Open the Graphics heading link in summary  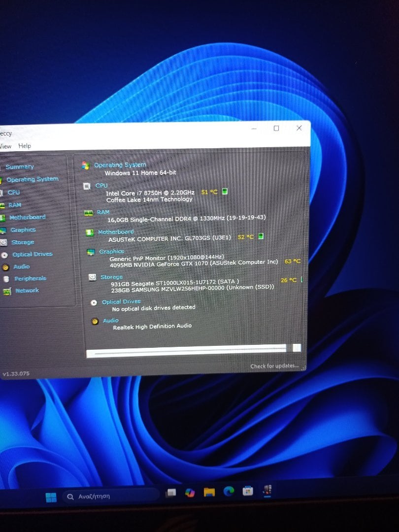click(112, 251)
